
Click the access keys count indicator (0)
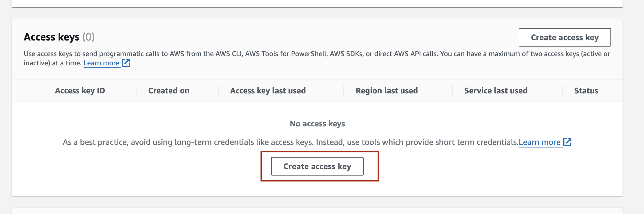coord(89,37)
